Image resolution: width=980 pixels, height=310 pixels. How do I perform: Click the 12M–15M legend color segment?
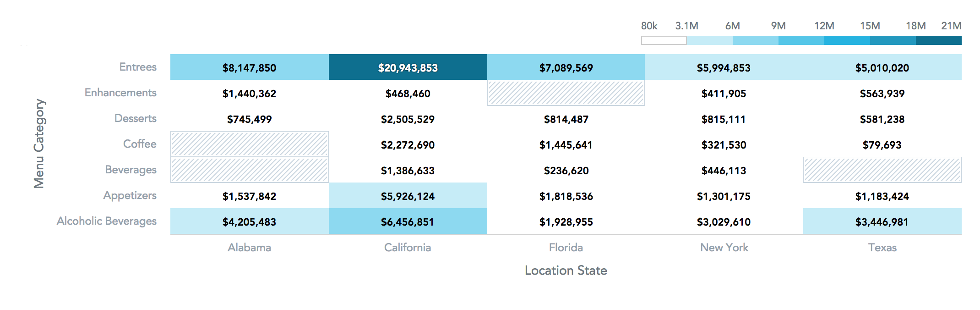(x=847, y=40)
